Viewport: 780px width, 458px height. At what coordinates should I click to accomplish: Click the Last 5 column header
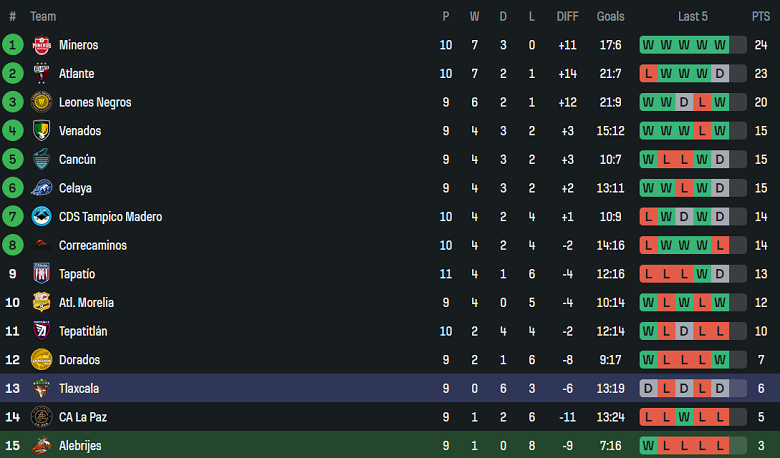pos(693,16)
